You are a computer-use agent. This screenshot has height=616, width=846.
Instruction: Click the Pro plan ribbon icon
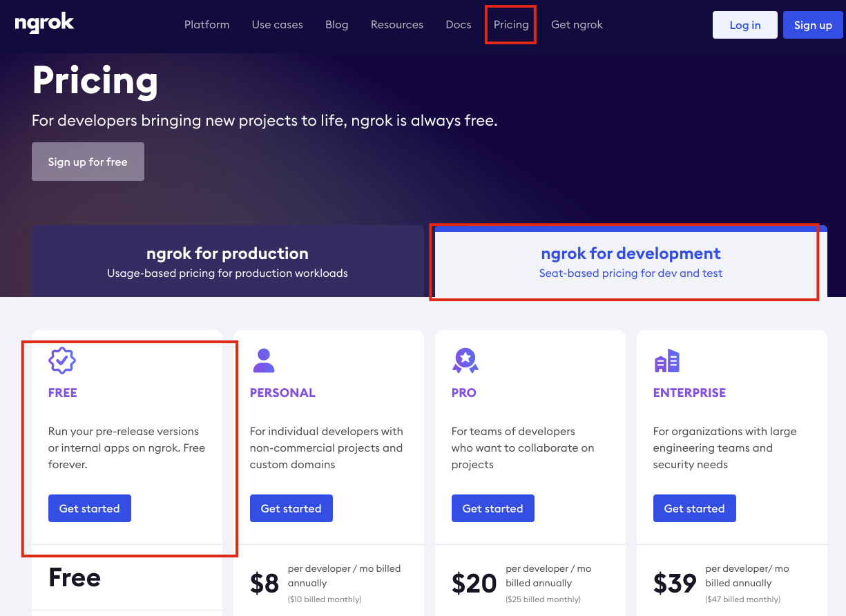465,360
